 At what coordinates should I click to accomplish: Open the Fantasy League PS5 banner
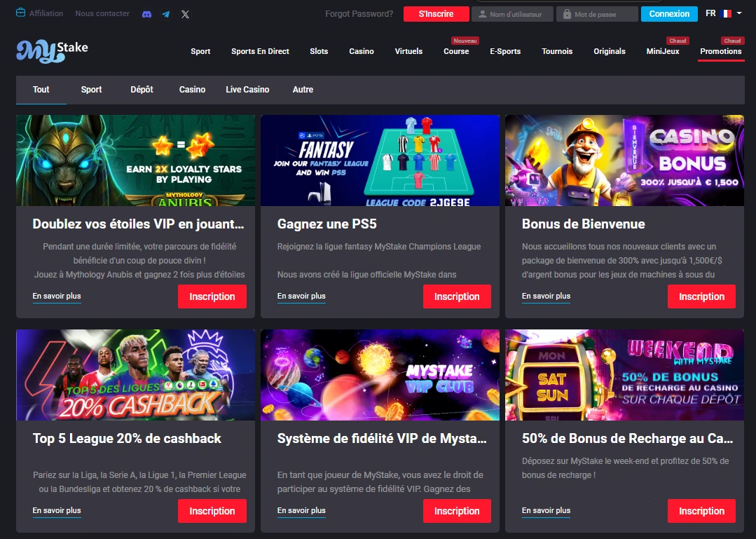coord(380,161)
